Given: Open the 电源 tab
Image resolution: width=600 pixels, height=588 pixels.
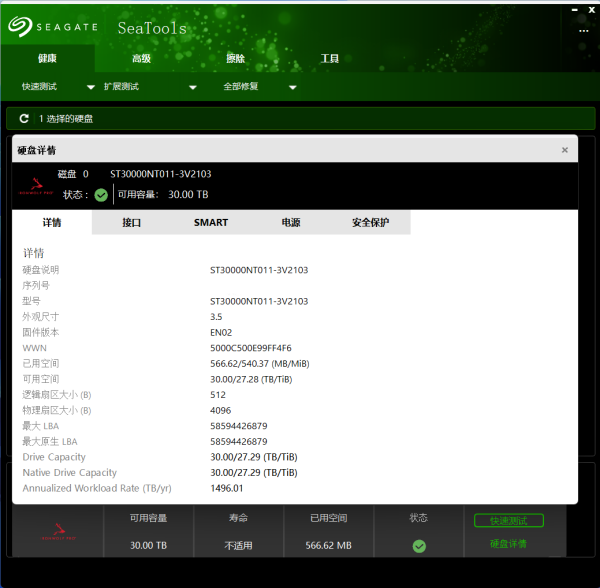Looking at the screenshot, I should coord(291,223).
